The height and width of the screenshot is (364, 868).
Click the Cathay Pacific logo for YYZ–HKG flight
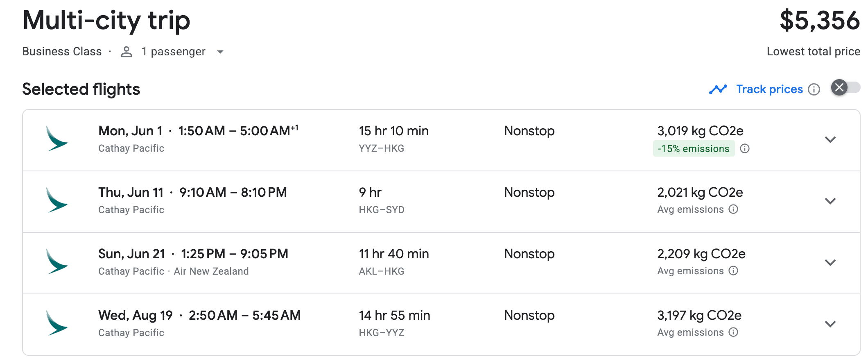pos(57,139)
